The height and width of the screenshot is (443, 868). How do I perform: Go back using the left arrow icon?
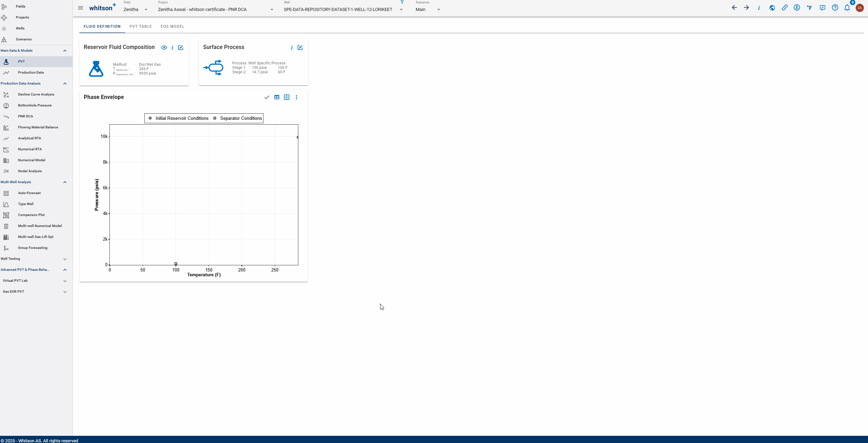734,8
